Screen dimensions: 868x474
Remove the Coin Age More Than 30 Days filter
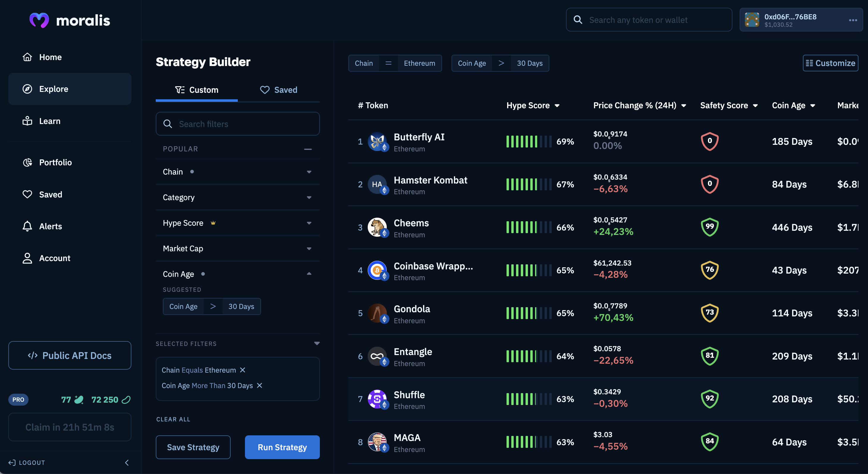[x=260, y=385]
